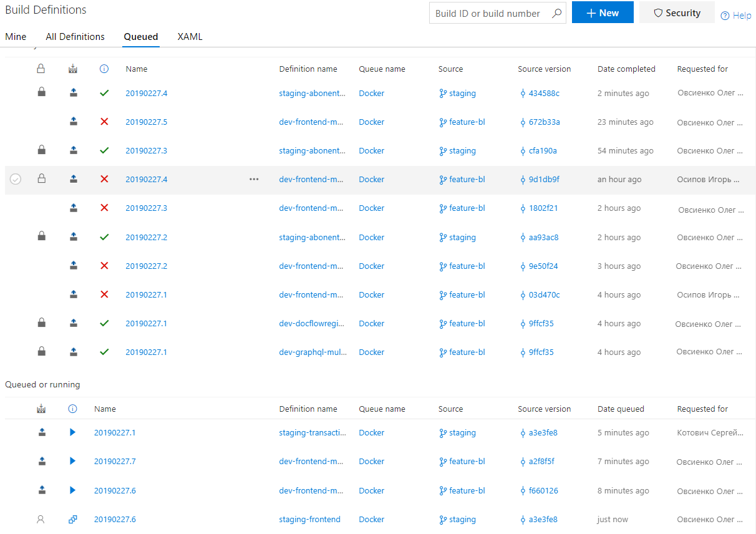Open definition dev-docflowregi link
This screenshot has height=534, width=756.
(x=311, y=323)
